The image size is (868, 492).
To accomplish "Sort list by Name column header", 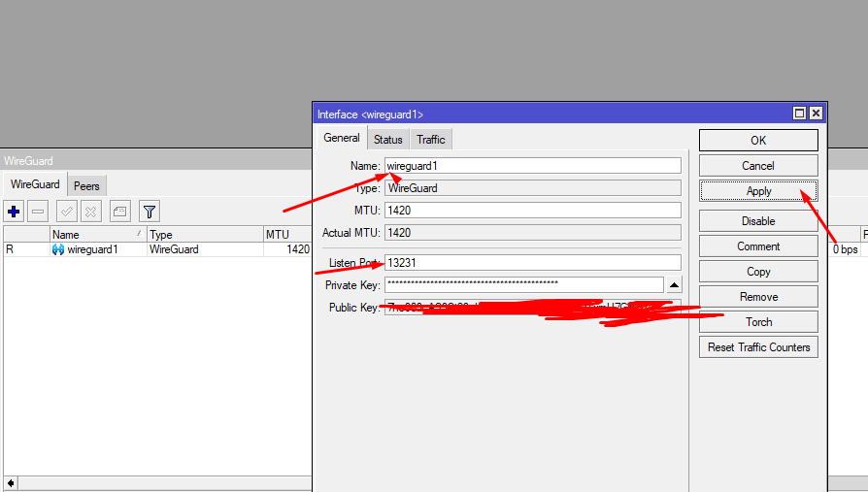I will [x=98, y=234].
